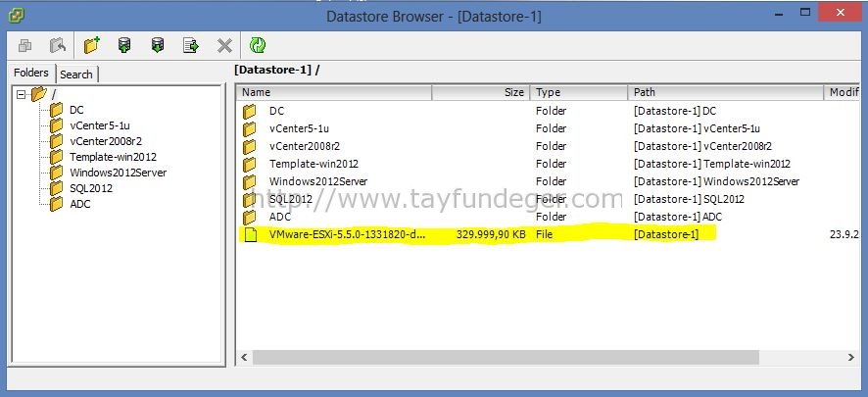Click the horizontal scrollbar thumb
Viewport: 868px width, 397px height.
coord(506,358)
